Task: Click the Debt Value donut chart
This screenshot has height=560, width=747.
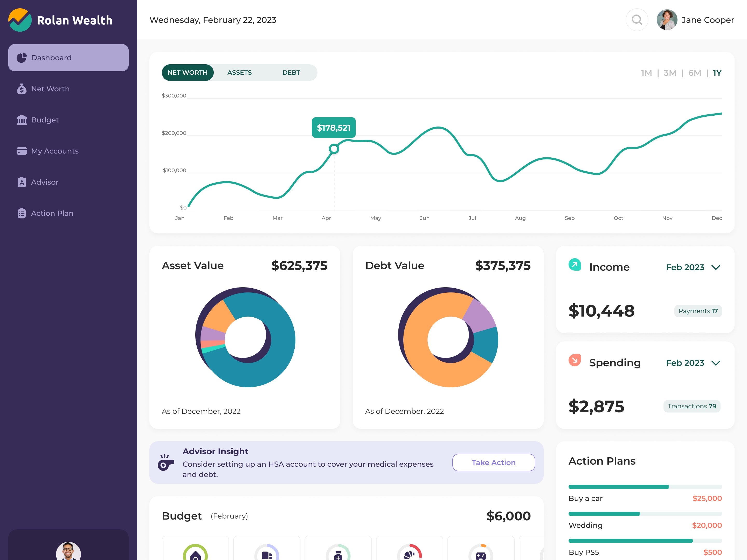Action: point(448,337)
